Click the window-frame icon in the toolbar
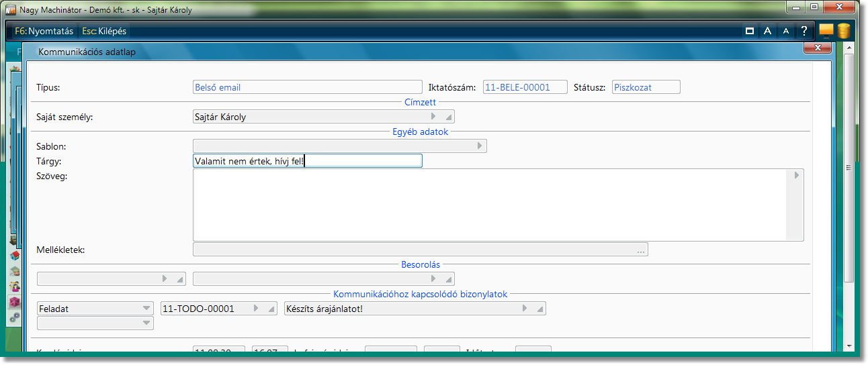Viewport: 868px width, 365px height. [749, 31]
